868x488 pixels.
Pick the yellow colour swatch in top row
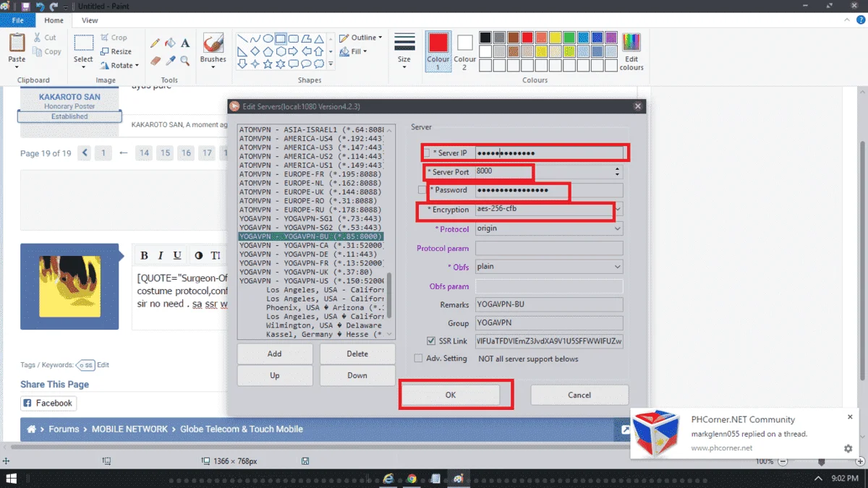tap(556, 38)
